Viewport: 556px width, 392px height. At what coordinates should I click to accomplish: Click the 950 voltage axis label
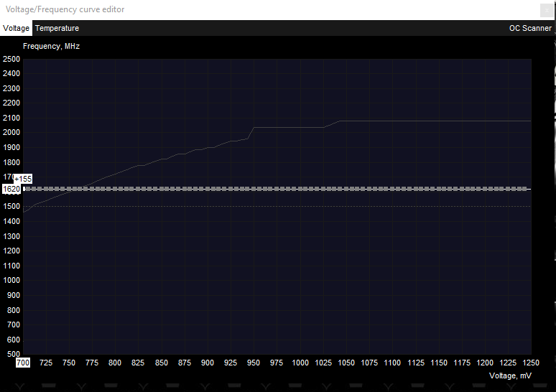253,363
